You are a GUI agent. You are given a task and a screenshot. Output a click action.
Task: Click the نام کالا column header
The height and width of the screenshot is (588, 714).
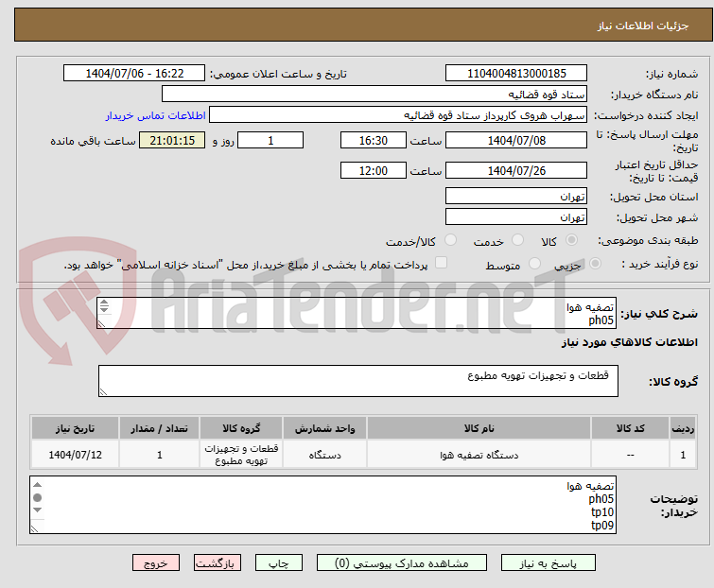[x=479, y=428]
